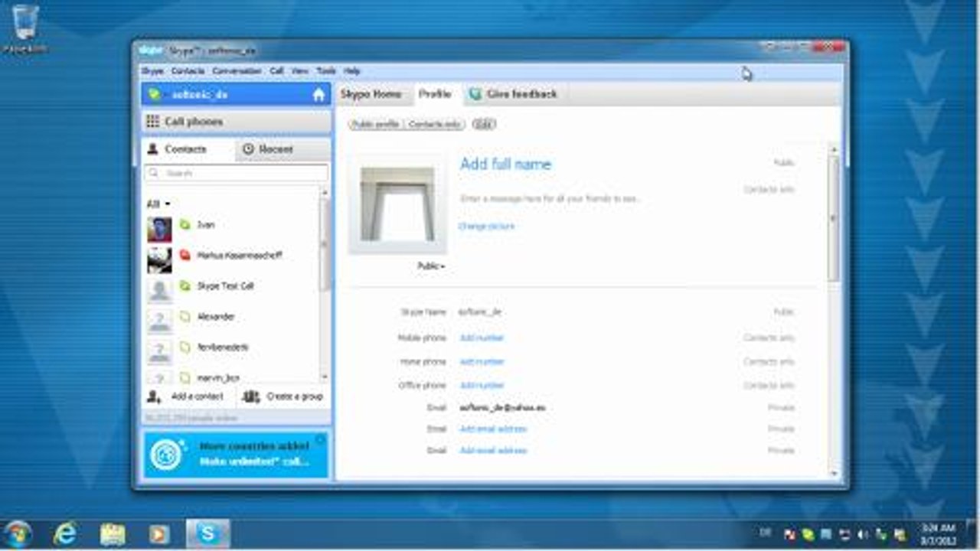Open Windows Explorer from the taskbar
Image resolution: width=980 pixels, height=551 pixels.
(x=113, y=533)
